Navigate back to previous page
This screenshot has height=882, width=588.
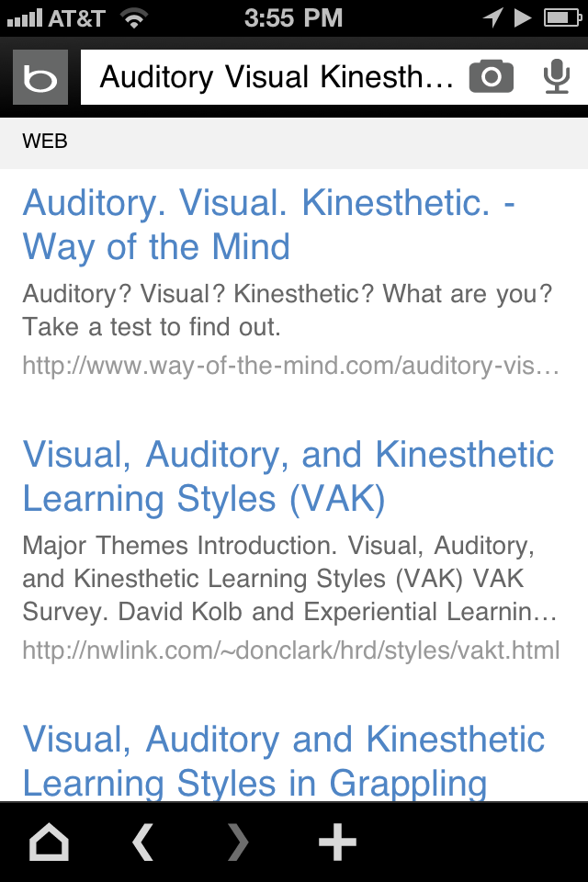click(x=143, y=842)
